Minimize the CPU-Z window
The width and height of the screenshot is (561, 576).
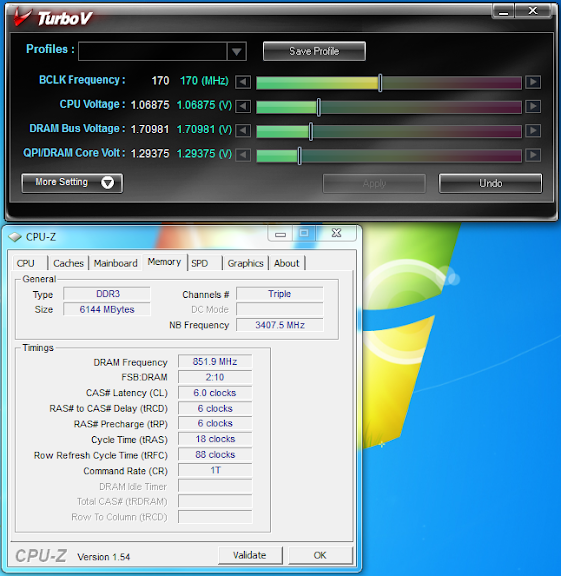tap(280, 234)
